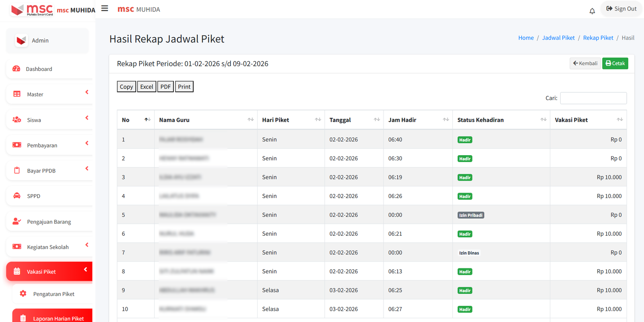Open Laporan Harian Piket menu item
This screenshot has height=322, width=644.
point(58,318)
